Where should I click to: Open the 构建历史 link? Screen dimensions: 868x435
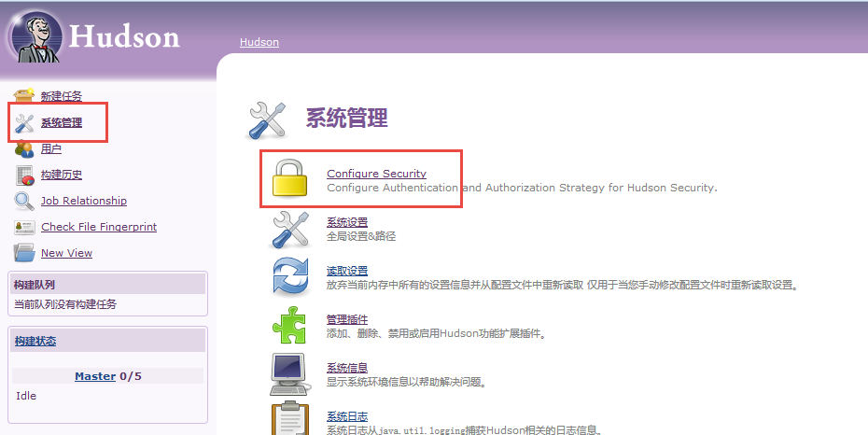tap(62, 175)
